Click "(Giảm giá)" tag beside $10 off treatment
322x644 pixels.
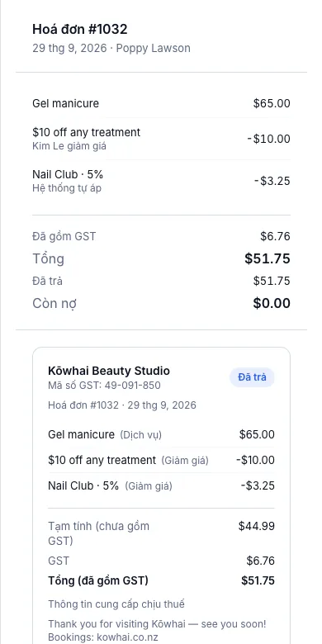tap(185, 461)
